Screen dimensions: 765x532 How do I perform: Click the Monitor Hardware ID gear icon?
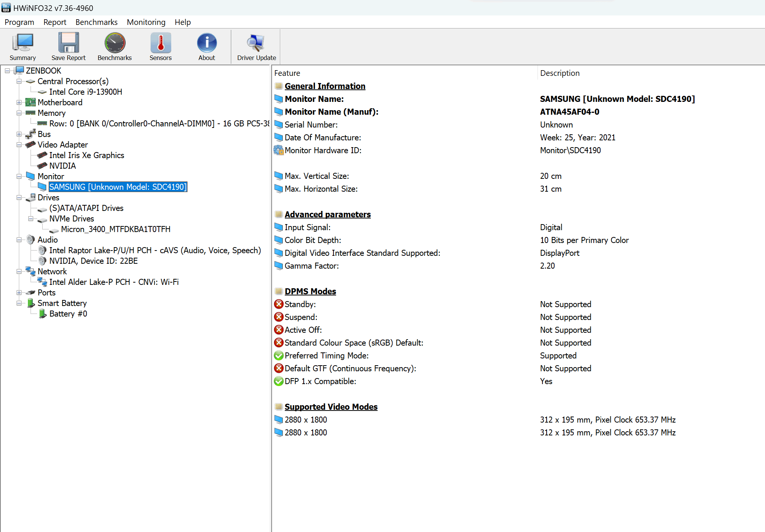pos(278,150)
